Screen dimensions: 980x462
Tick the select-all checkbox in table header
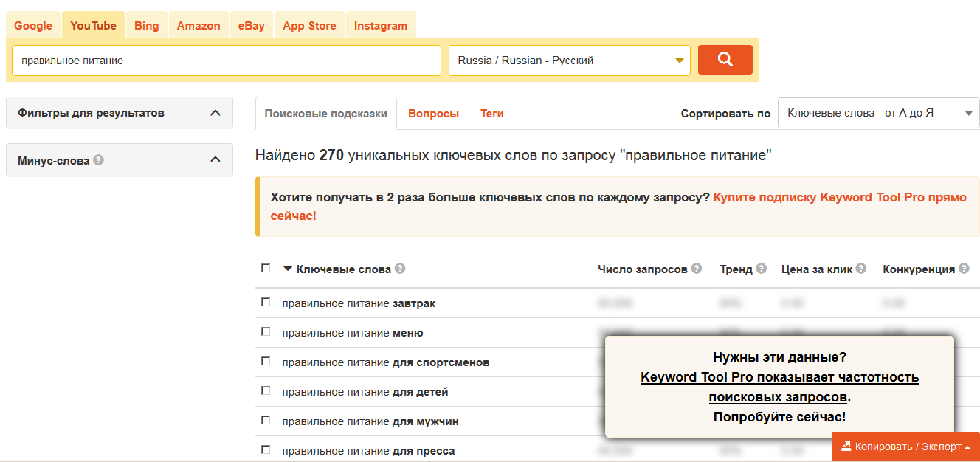click(266, 268)
